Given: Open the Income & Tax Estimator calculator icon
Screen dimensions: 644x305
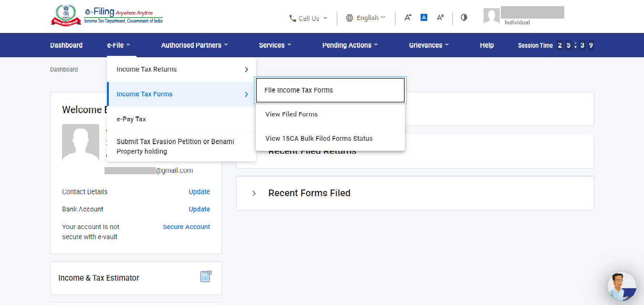Looking at the screenshot, I should (x=206, y=276).
